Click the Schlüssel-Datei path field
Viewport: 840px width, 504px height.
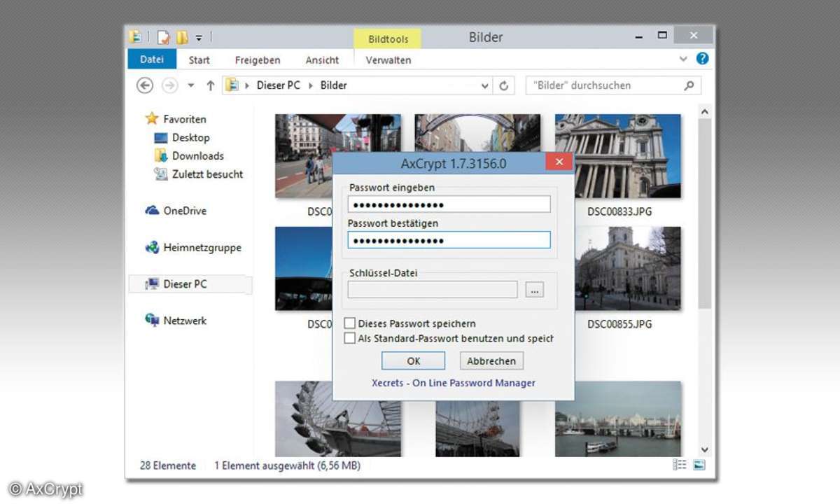[x=433, y=290]
